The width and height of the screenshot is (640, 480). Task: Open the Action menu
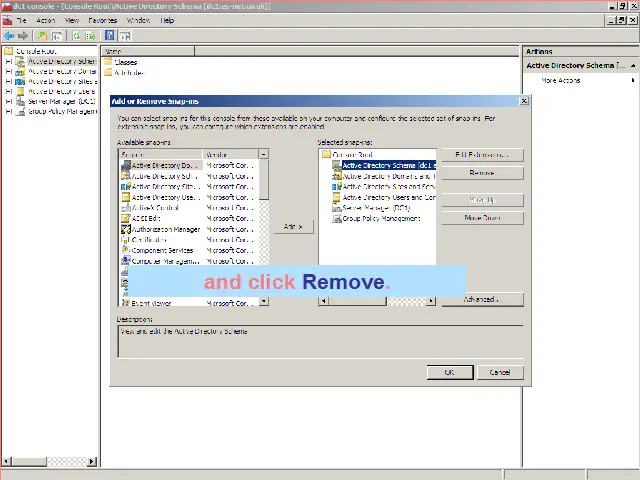45,20
